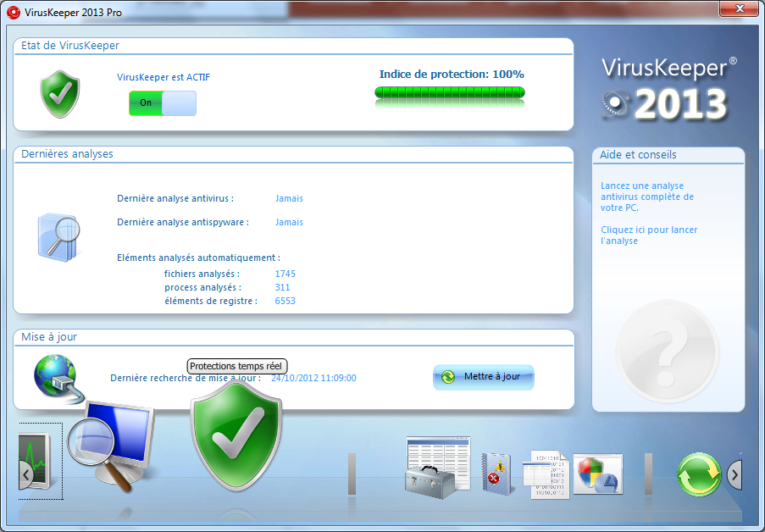Click "Jamais" next to Dernière analyse antivirus
Screen dimensions: 765x532
pos(290,198)
